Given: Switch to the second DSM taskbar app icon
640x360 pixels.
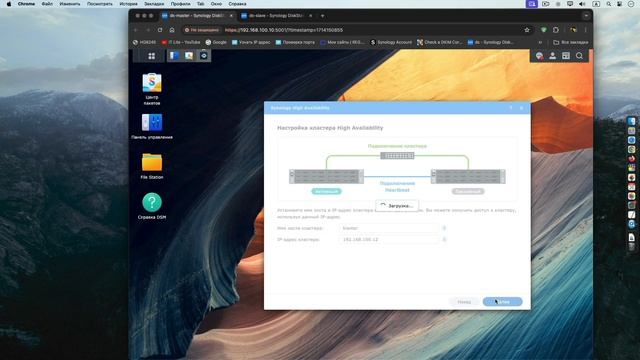Looking at the screenshot, I should pos(189,56).
